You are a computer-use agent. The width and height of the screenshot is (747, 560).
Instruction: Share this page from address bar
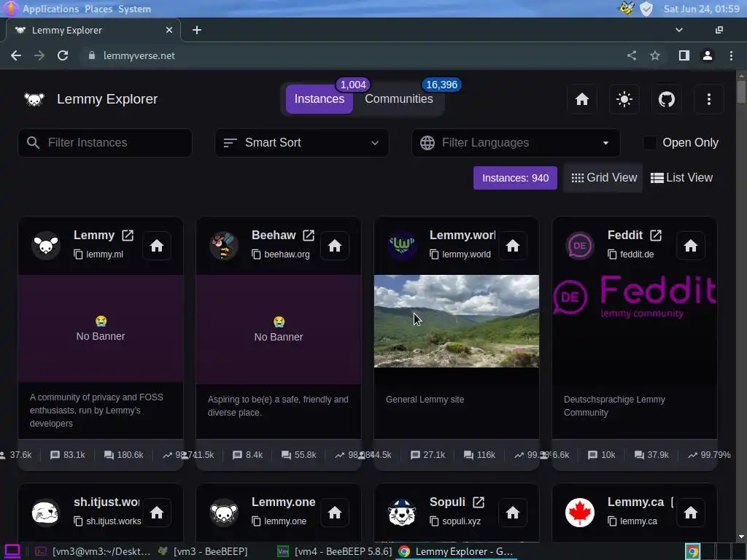pos(631,55)
